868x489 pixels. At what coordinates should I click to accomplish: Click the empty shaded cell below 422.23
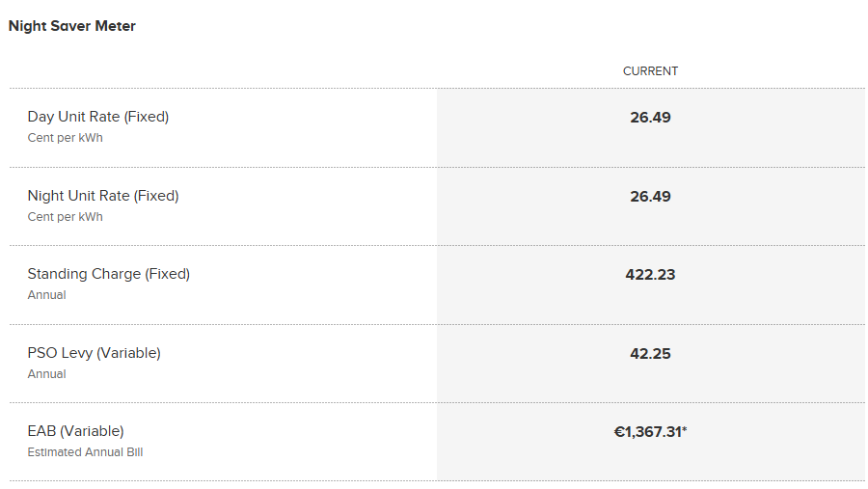pyautogui.click(x=650, y=304)
